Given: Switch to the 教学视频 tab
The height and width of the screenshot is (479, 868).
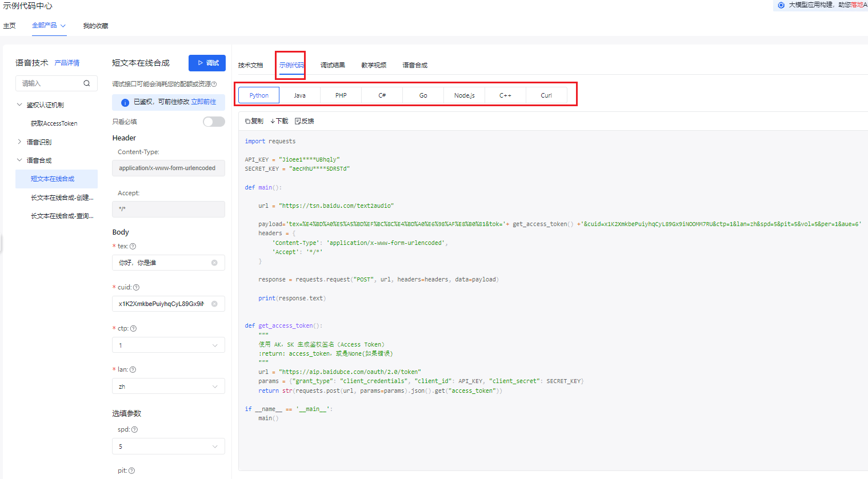Looking at the screenshot, I should (x=374, y=65).
